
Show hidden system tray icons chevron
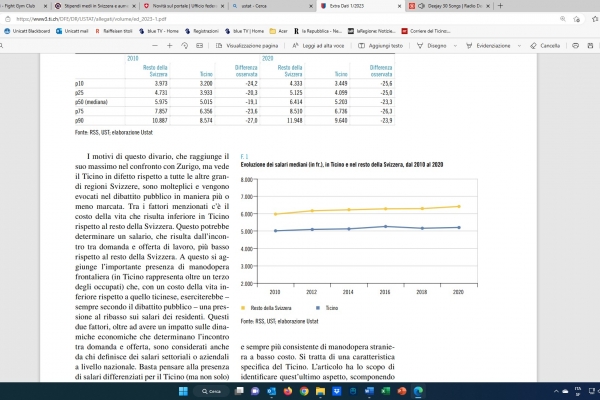tap(556, 391)
